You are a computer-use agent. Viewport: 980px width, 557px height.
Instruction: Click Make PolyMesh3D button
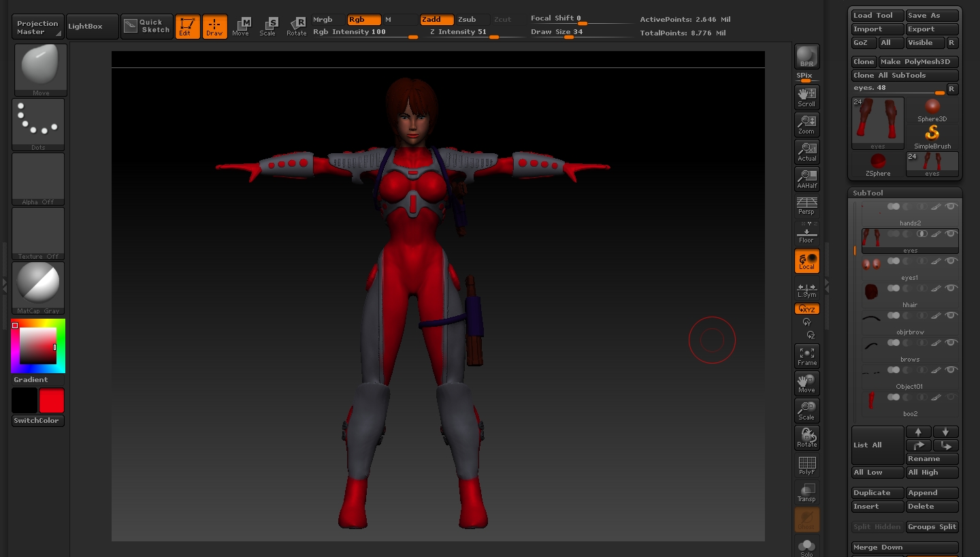(919, 62)
